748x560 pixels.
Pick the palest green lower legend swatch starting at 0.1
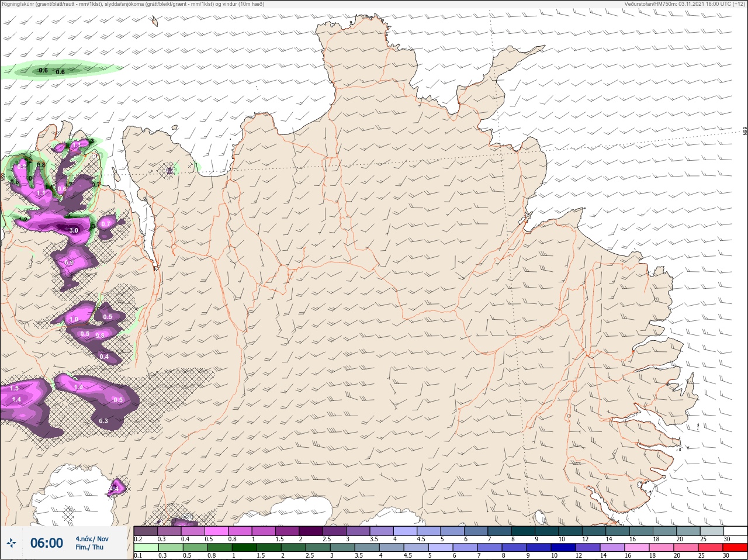click(x=146, y=548)
